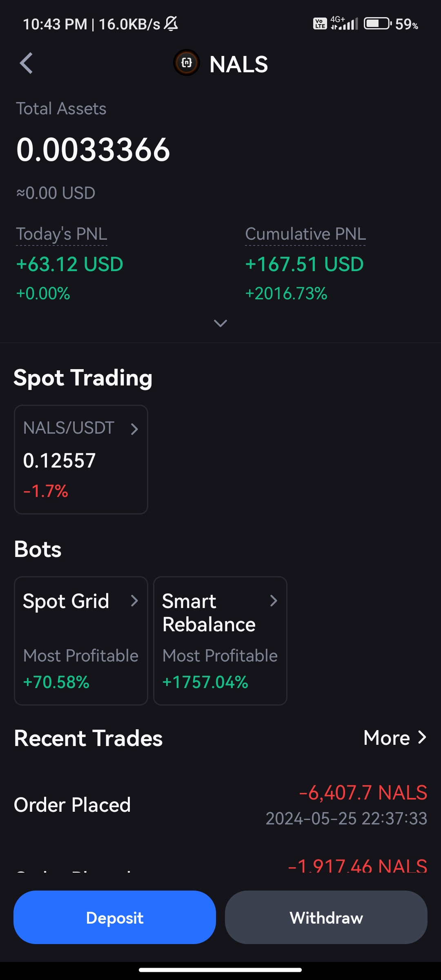Tap Cumulative PNL label for info

(x=305, y=234)
